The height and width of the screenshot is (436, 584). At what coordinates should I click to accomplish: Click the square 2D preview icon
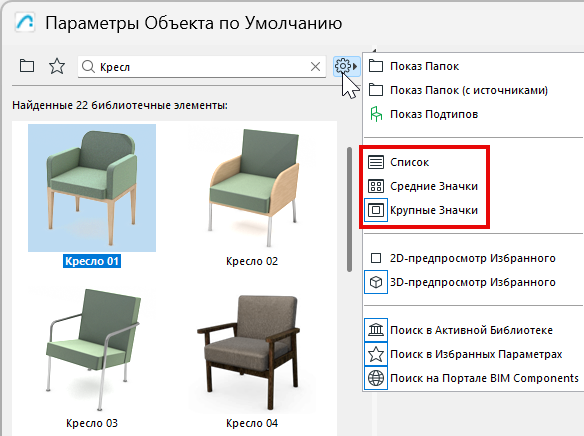pyautogui.click(x=376, y=258)
